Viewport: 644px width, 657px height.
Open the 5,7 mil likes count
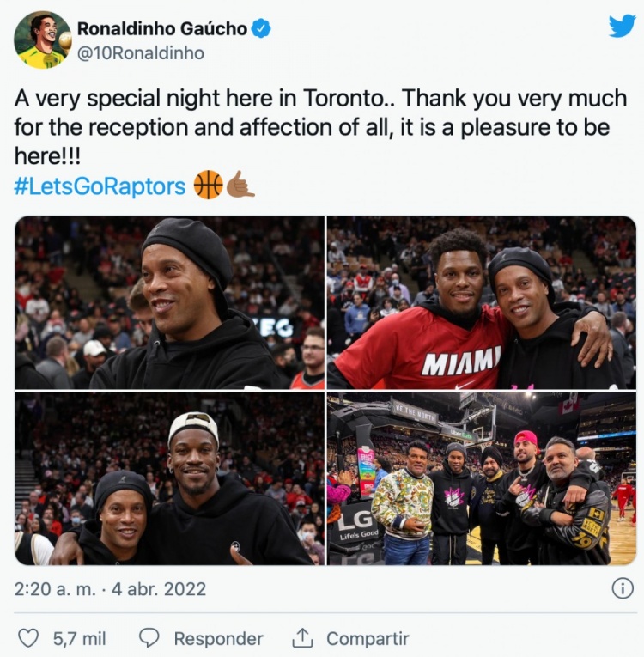tap(79, 639)
